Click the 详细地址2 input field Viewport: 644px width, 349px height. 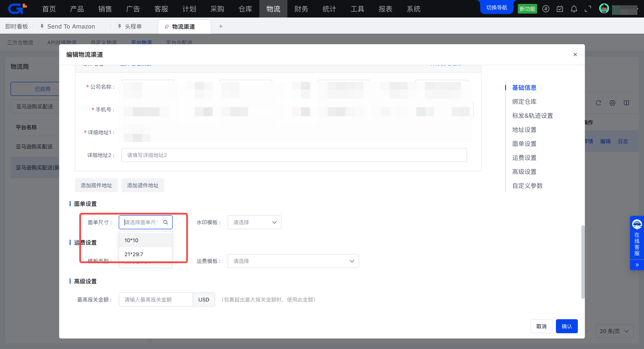pyautogui.click(x=294, y=155)
